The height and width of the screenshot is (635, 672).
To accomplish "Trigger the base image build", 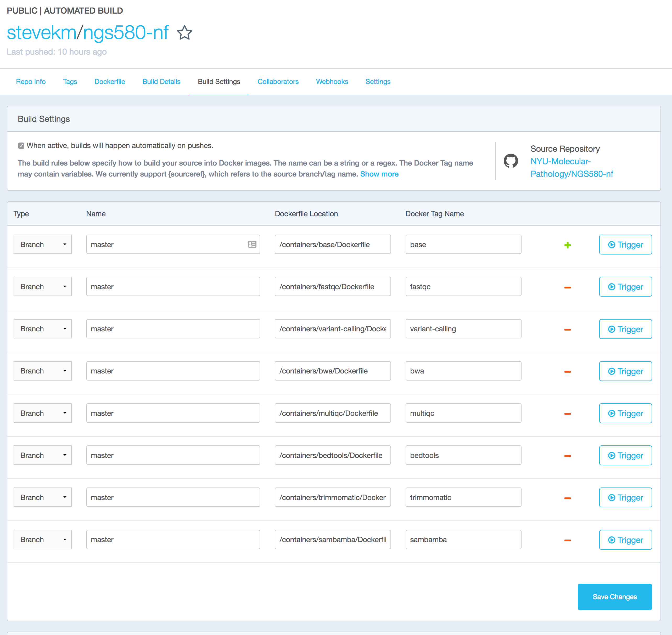I will pos(625,244).
